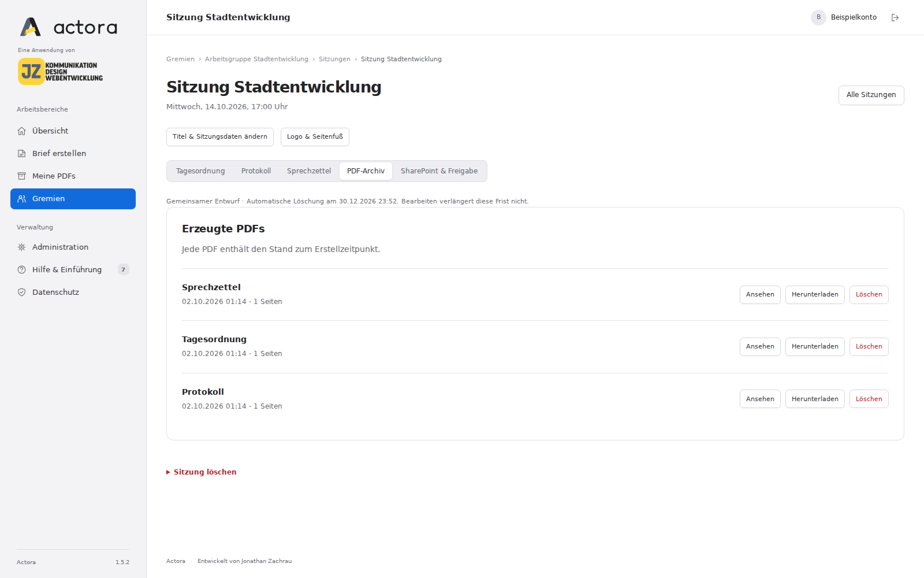Click the Beispielkonto account name

pyautogui.click(x=854, y=17)
